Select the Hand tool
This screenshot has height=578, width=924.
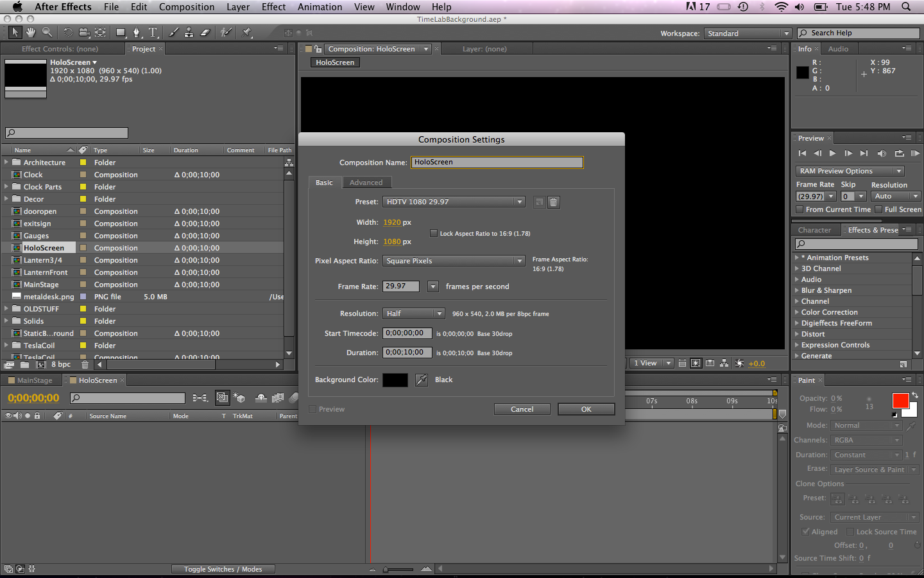31,33
